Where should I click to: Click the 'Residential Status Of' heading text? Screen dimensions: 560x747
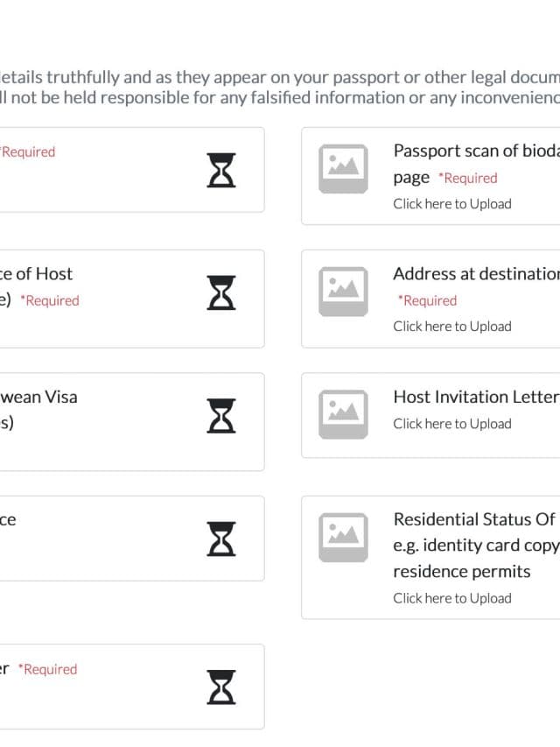tap(473, 519)
